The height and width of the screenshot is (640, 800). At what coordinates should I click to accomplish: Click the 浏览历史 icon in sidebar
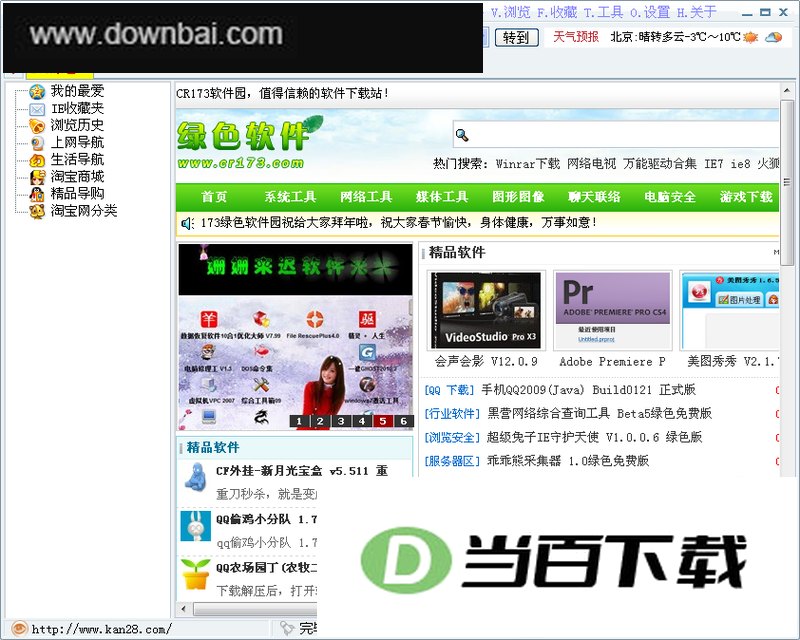click(x=37, y=126)
